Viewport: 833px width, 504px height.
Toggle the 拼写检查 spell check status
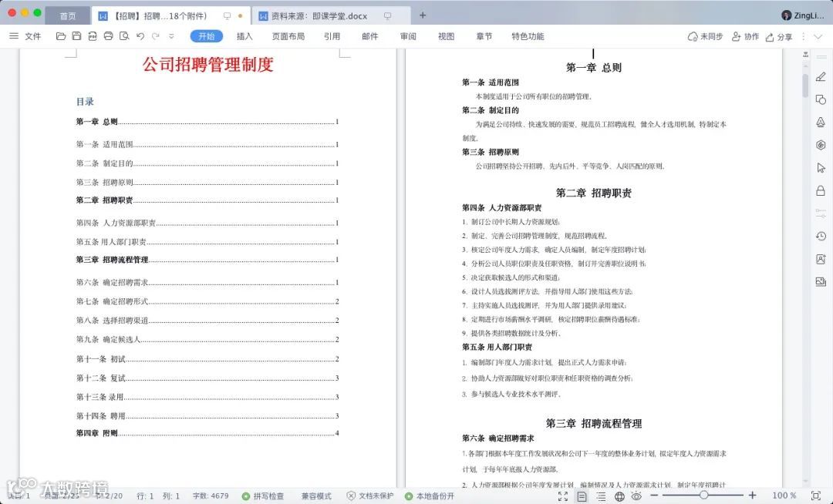(263, 496)
